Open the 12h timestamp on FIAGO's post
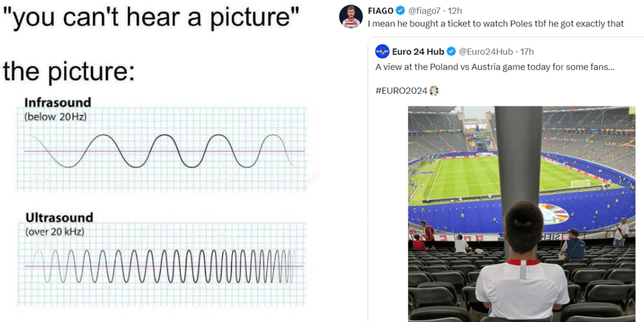The width and height of the screenshot is (644, 322). pyautogui.click(x=455, y=11)
